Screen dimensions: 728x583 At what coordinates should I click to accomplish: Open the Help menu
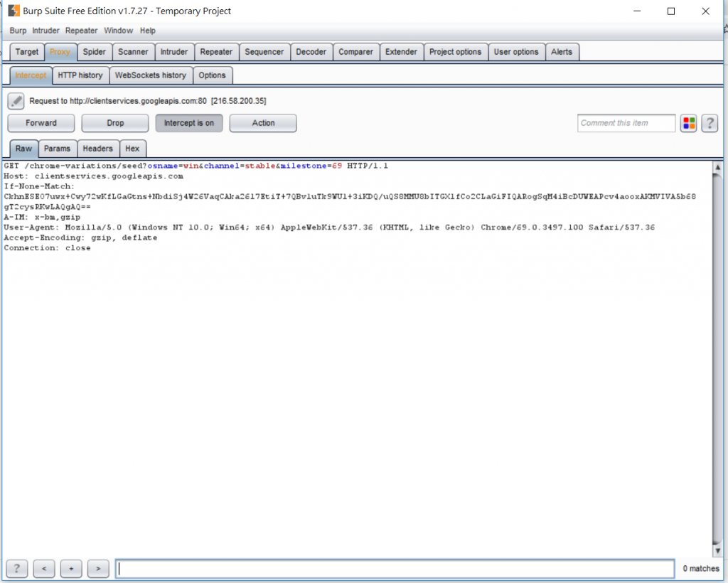pos(148,31)
